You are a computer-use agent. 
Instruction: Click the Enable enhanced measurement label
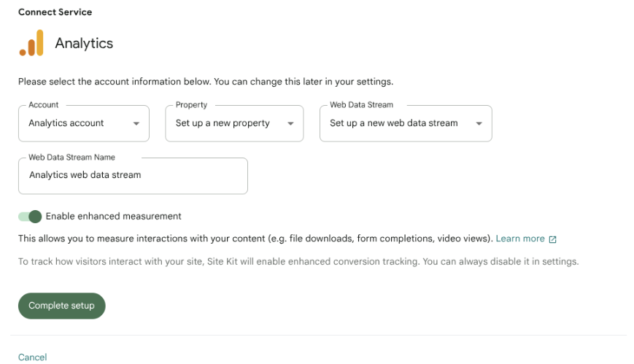(113, 217)
